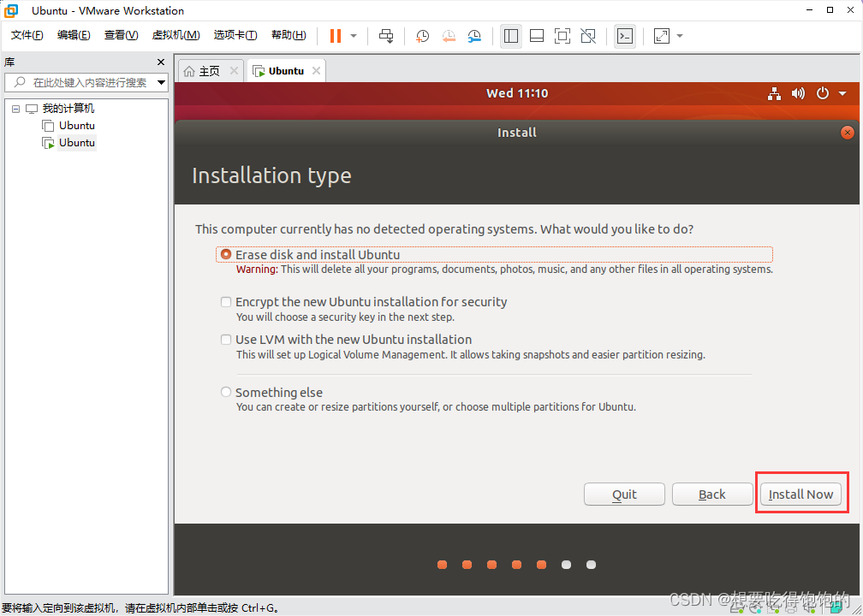
Task: Toggle the library sidebar view icon
Action: 511,36
